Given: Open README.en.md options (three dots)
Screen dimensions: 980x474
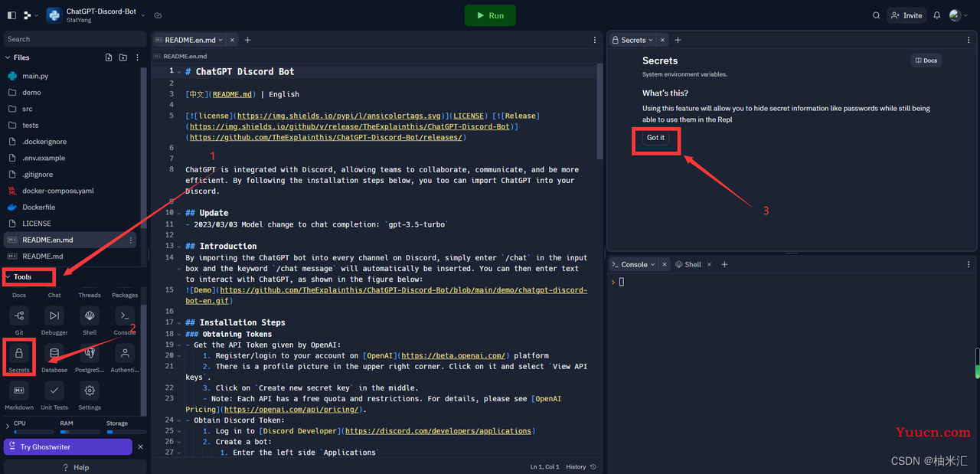Looking at the screenshot, I should coord(131,240).
